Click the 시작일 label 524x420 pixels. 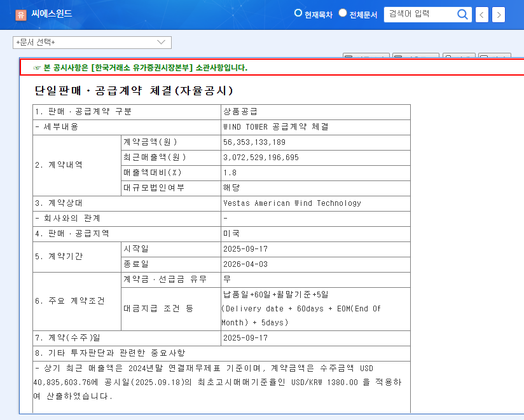(171, 249)
